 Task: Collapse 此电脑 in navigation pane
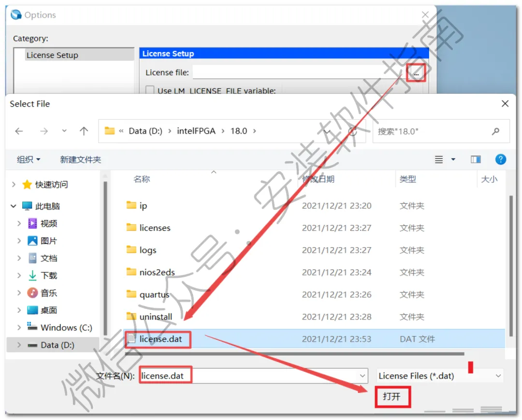point(14,206)
